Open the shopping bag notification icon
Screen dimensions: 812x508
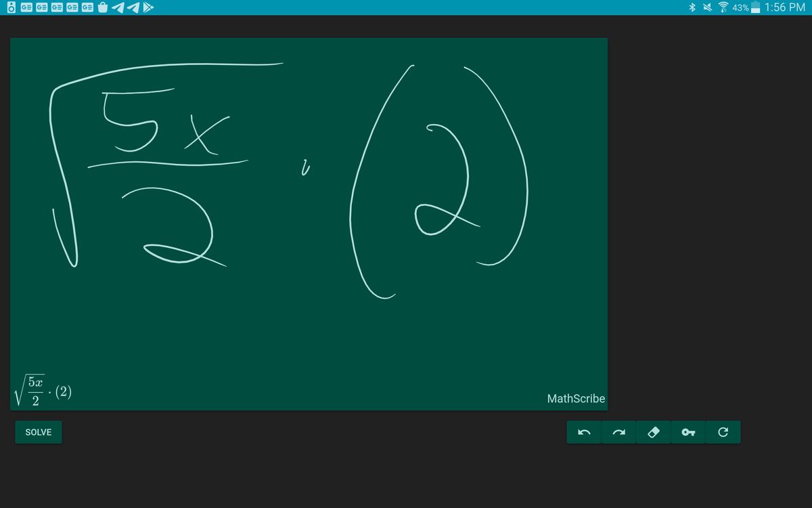click(101, 8)
